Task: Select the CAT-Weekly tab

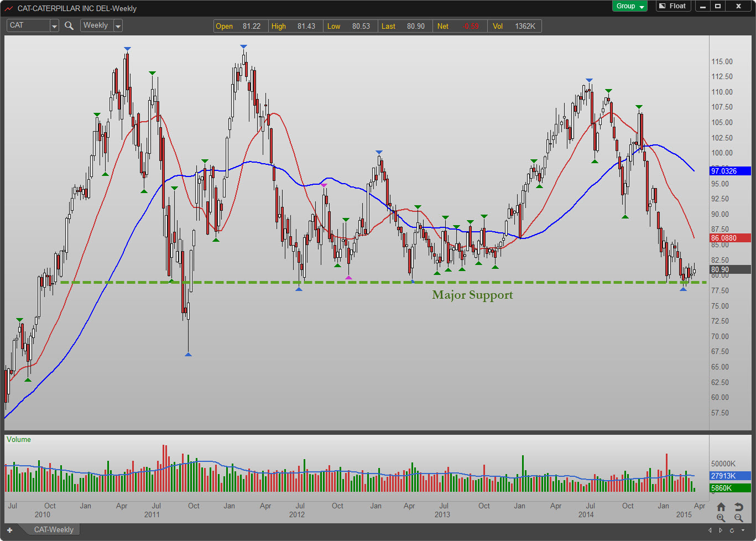Action: click(x=54, y=529)
